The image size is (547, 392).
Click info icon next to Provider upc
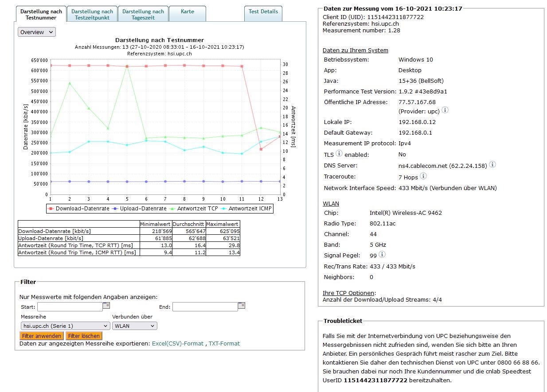(x=445, y=110)
